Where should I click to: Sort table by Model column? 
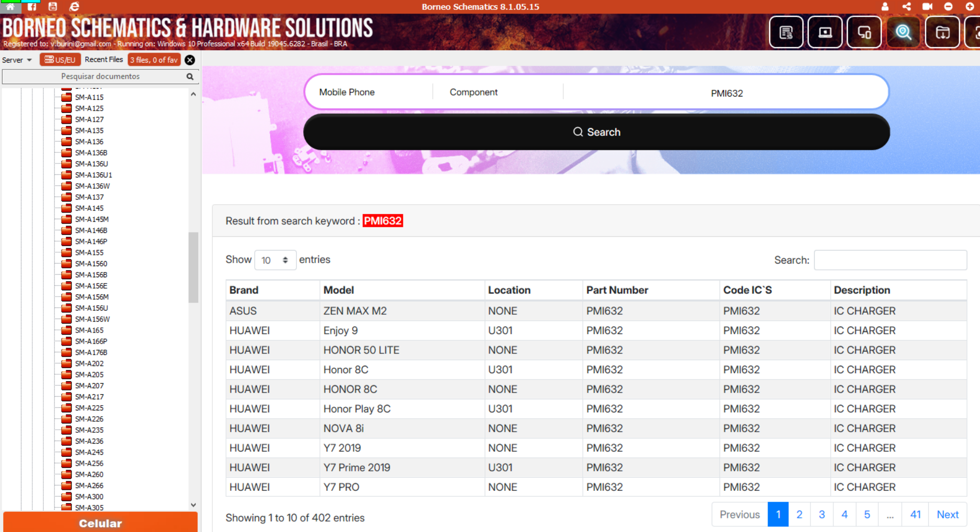[402, 290]
